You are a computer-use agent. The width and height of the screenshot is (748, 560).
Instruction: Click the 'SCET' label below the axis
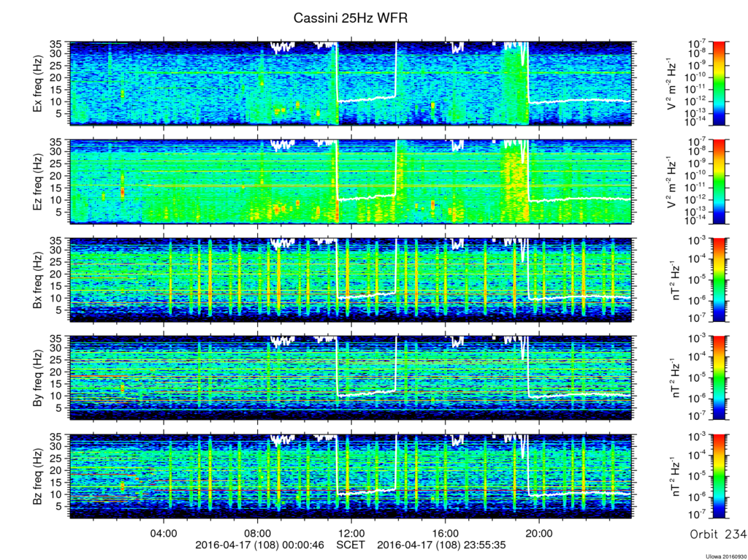click(351, 545)
